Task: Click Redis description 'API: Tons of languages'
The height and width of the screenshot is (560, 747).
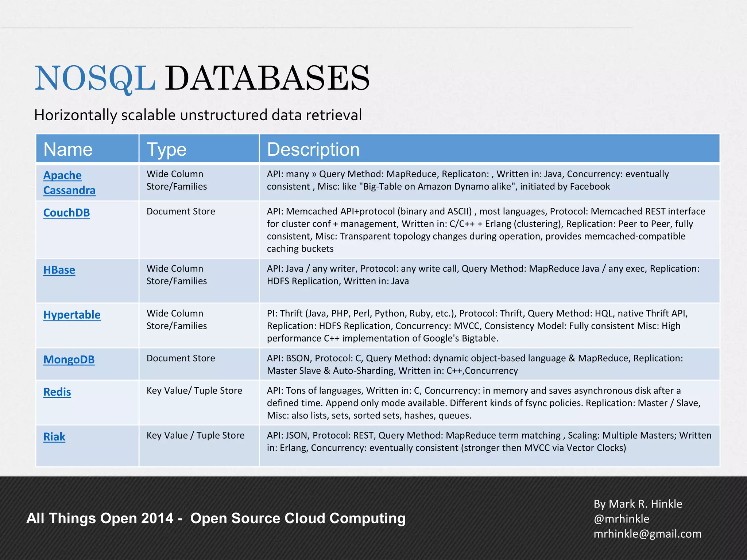Action: tap(489, 402)
